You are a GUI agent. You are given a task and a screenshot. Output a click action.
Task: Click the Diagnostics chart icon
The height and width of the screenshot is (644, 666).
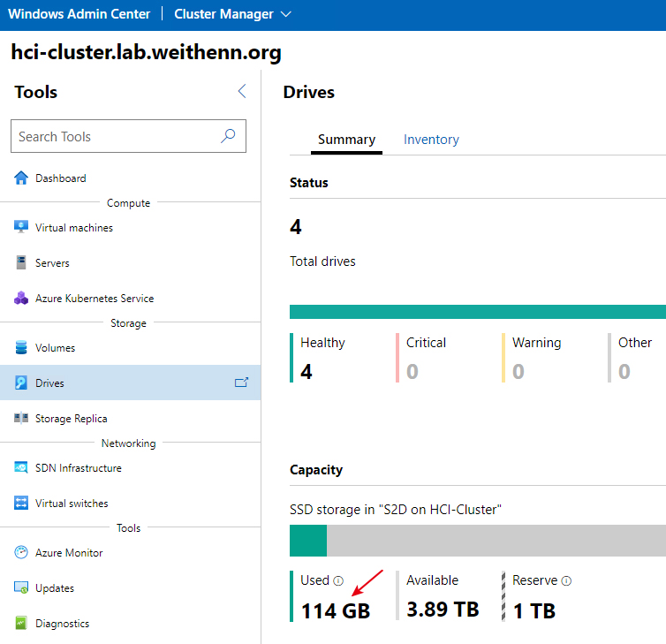click(x=21, y=623)
